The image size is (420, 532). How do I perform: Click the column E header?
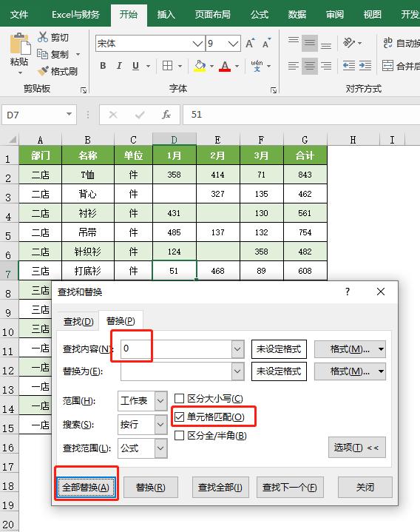tap(217, 139)
